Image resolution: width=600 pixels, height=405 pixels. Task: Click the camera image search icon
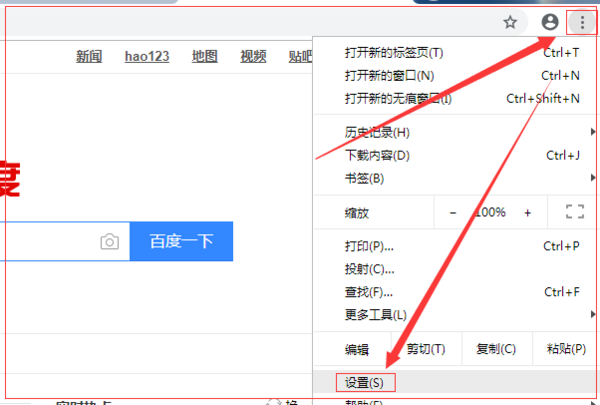[x=109, y=242]
